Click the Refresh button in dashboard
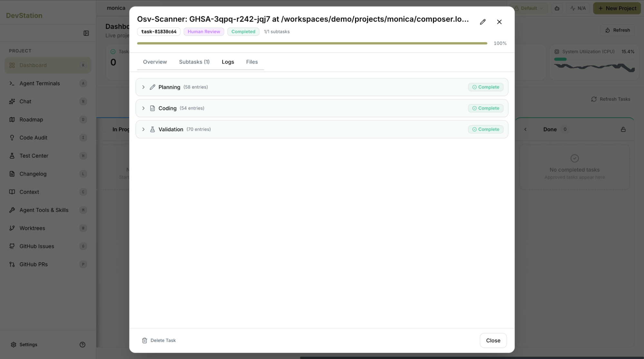644x359 pixels. click(617, 30)
